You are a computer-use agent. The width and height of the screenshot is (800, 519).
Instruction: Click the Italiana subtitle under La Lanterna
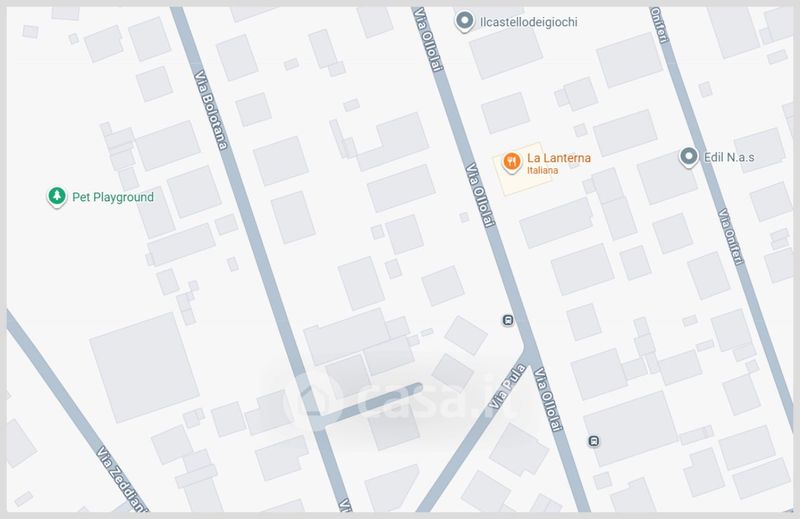coord(542,170)
